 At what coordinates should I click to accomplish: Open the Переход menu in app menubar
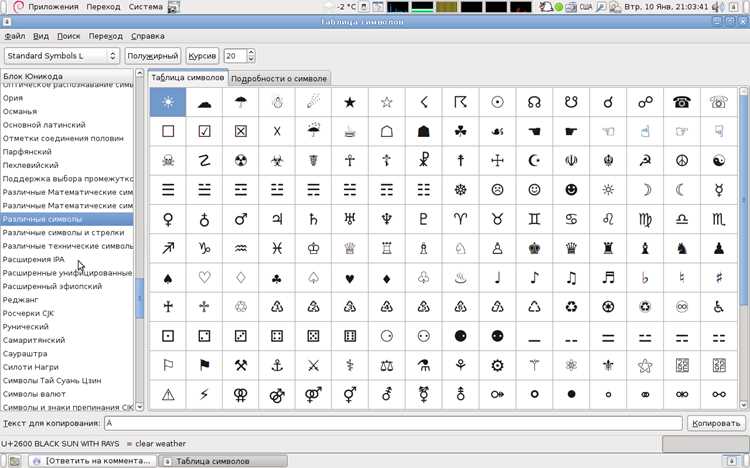(x=105, y=36)
